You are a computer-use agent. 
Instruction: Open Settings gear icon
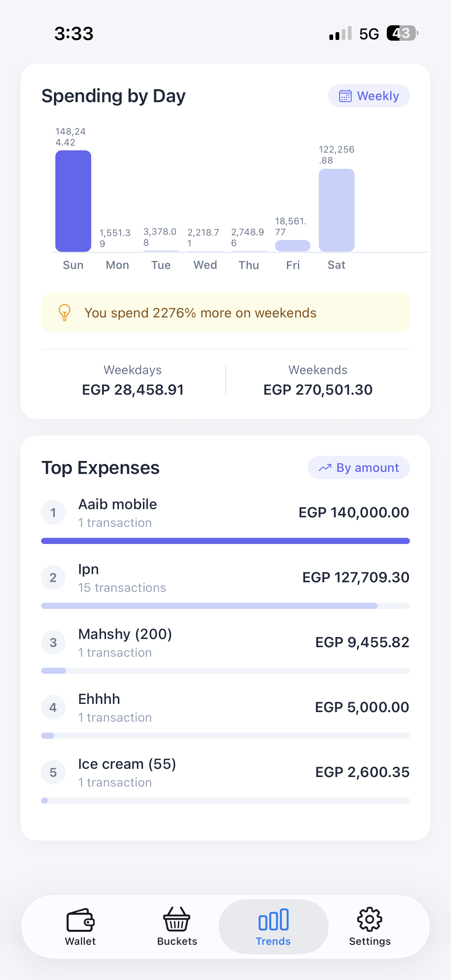click(370, 920)
